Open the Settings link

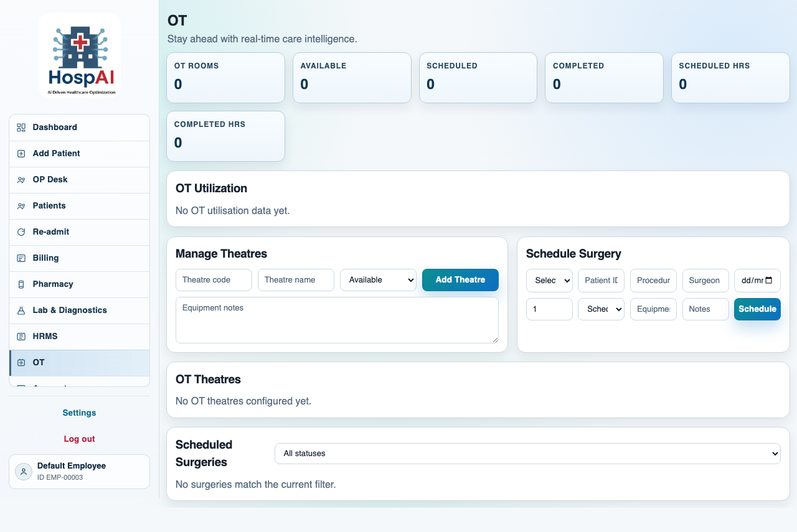point(79,413)
